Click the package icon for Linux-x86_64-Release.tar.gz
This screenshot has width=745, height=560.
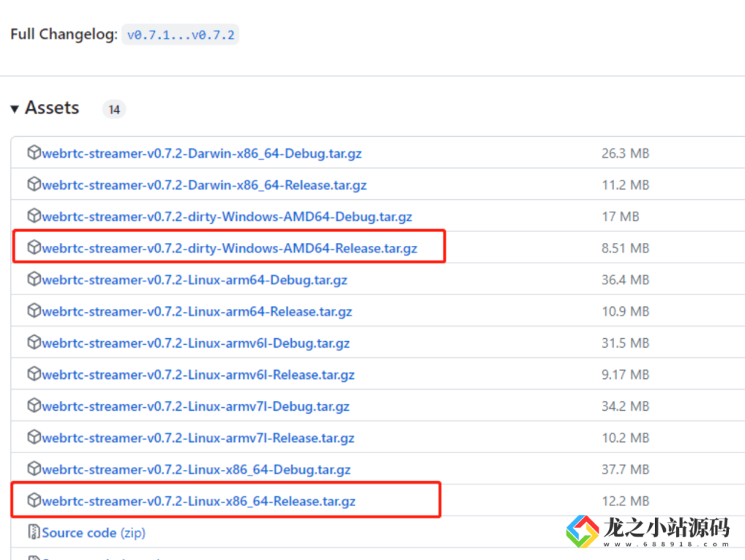[33, 500]
